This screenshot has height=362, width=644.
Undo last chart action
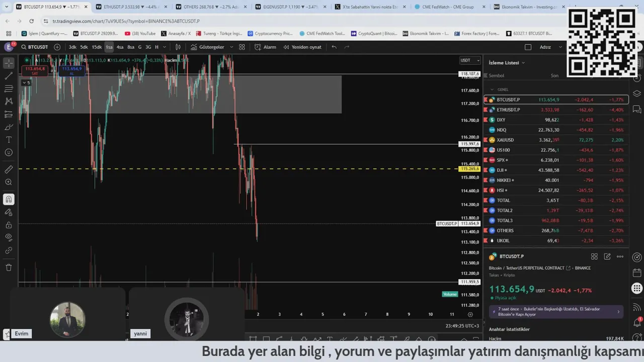tap(334, 47)
